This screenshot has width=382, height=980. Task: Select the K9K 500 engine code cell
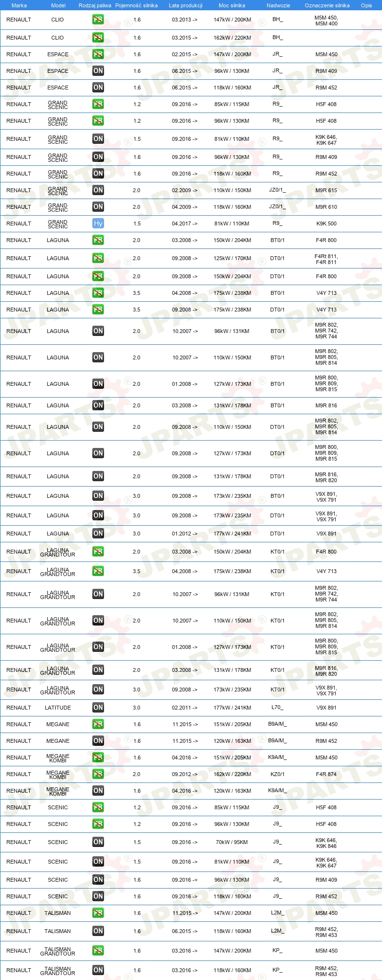326,223
